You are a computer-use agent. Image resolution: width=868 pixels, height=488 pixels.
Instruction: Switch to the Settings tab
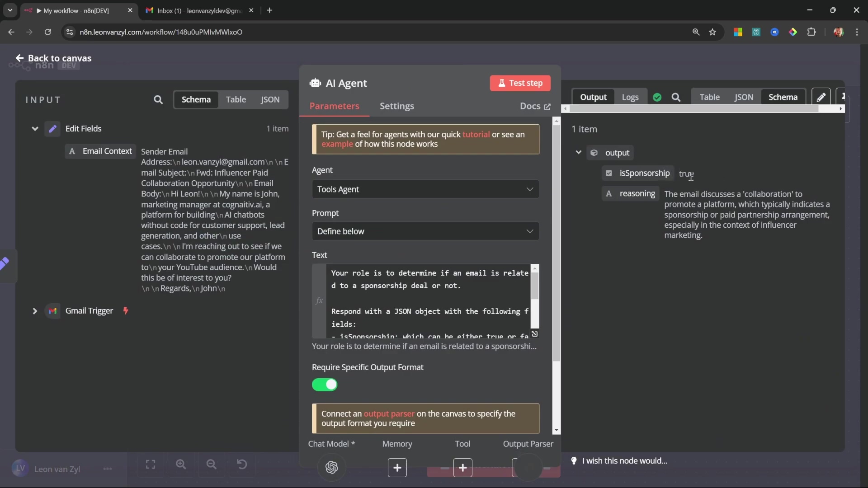(396, 106)
